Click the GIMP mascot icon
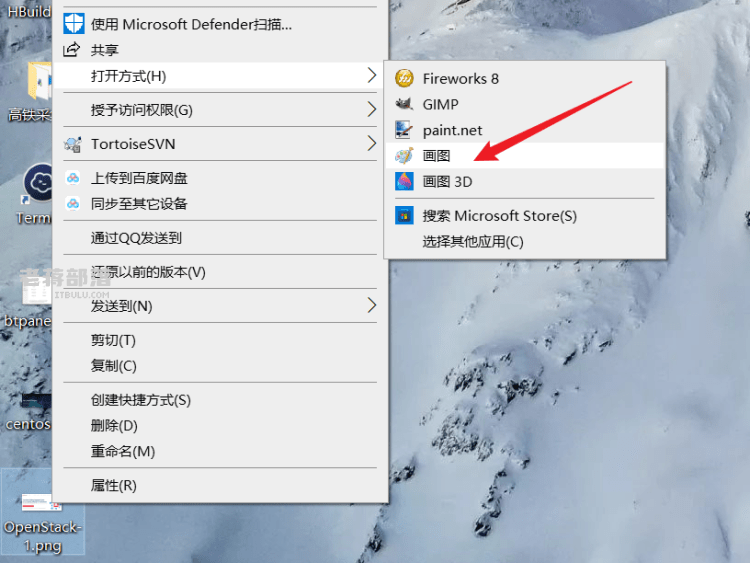750x563 pixels. coord(404,104)
